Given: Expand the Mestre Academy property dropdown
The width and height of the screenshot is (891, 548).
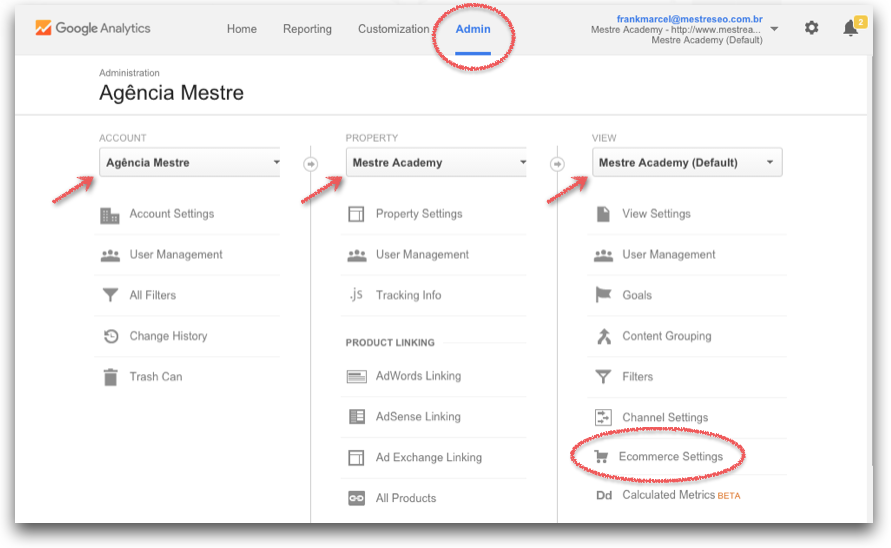Looking at the screenshot, I should 436,162.
